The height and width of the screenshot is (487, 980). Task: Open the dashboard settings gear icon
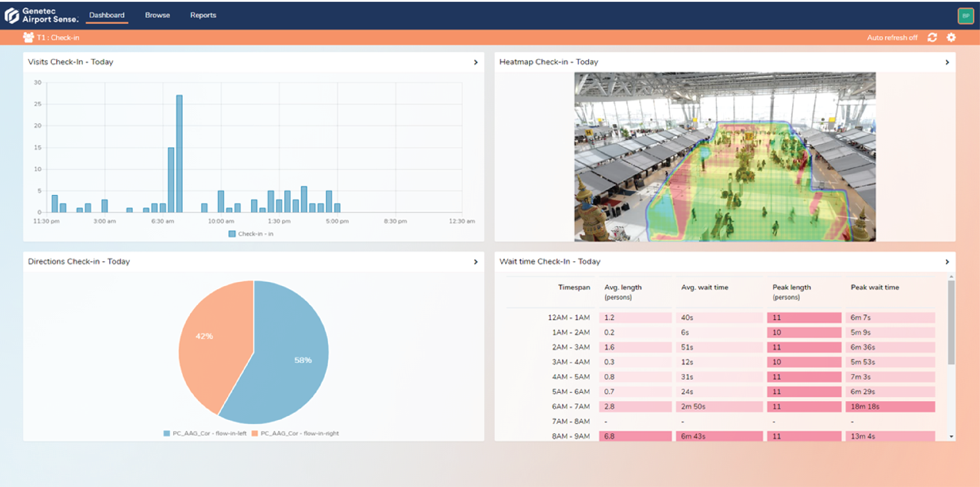[951, 38]
